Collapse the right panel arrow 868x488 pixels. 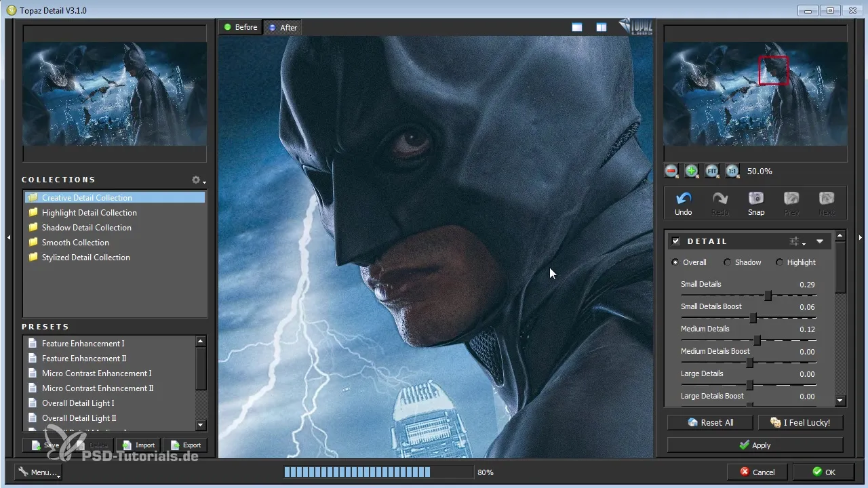tap(860, 237)
